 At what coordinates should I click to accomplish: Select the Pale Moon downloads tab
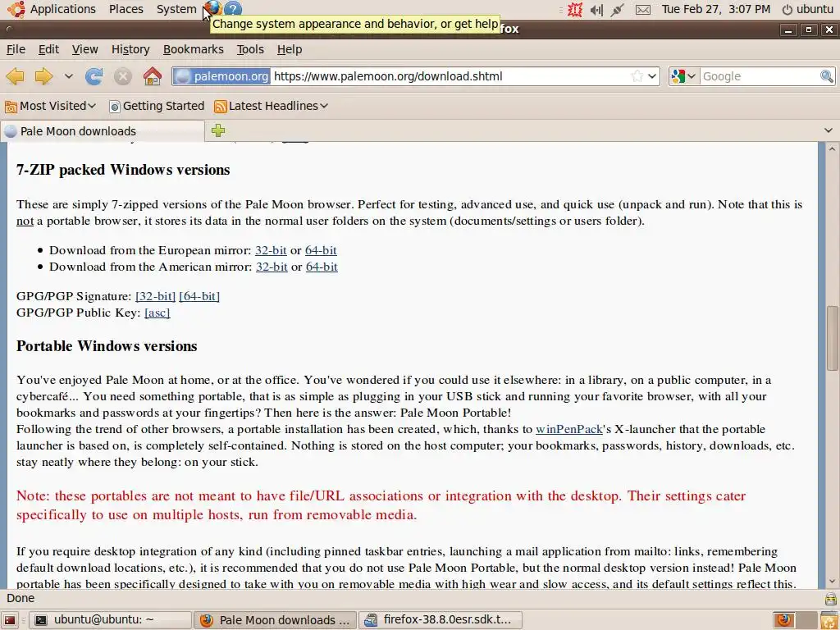pos(103,131)
